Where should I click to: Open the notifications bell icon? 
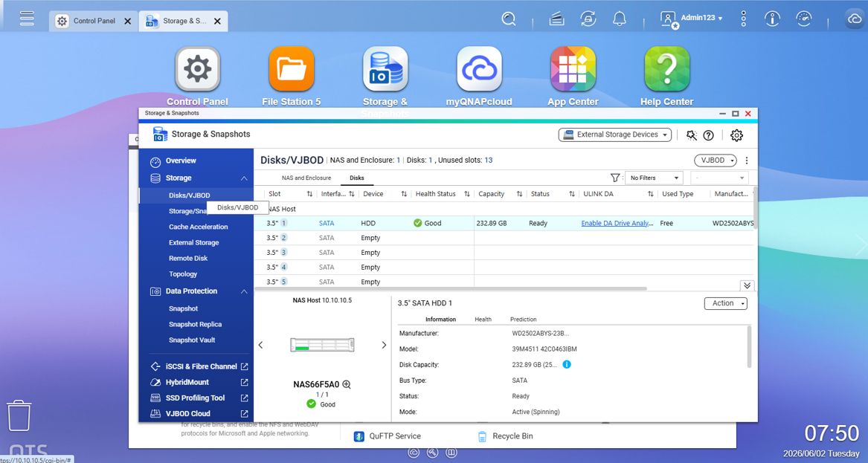tap(620, 19)
